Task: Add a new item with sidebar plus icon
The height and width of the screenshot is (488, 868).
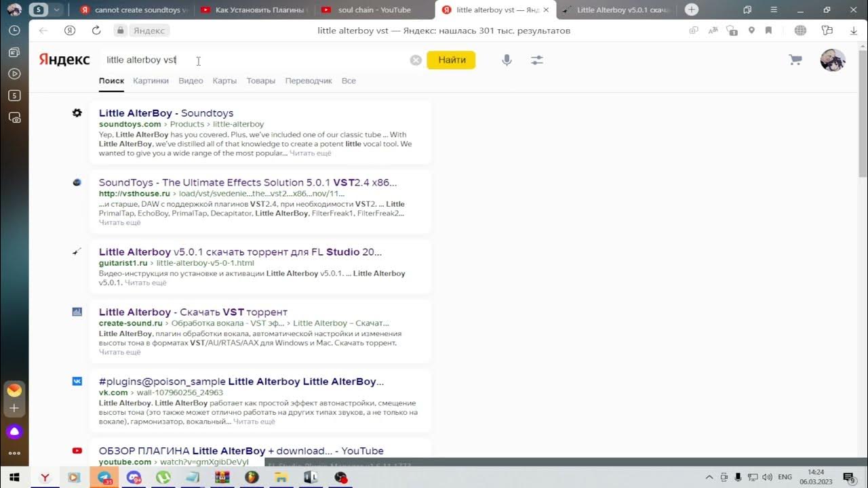Action: coord(14,408)
